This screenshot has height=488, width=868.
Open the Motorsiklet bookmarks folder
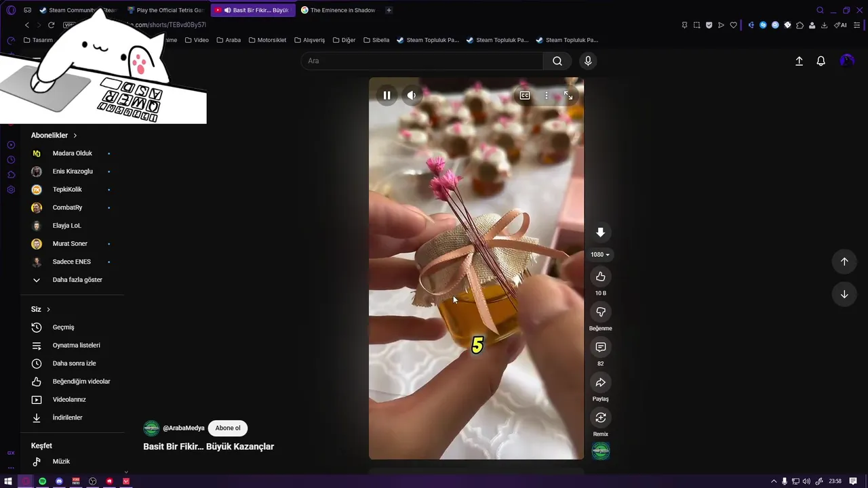click(267, 40)
